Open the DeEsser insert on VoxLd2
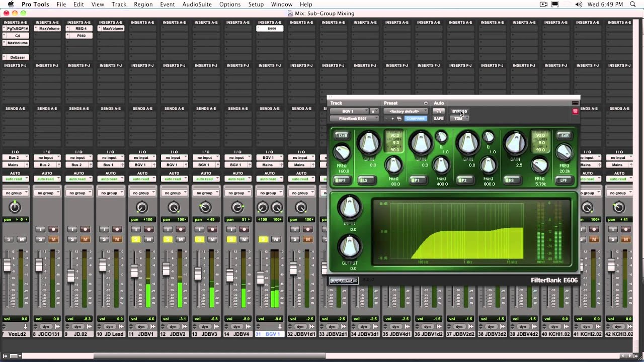644x362 pixels. (x=17, y=57)
